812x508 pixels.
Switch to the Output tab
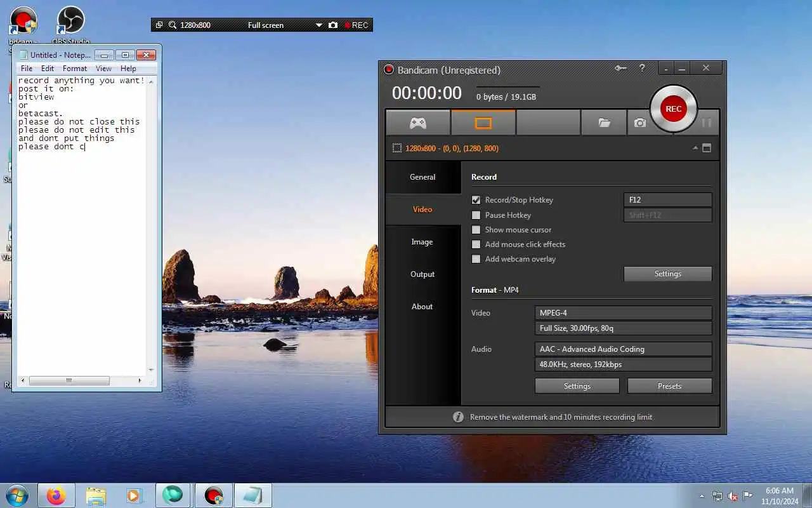422,274
